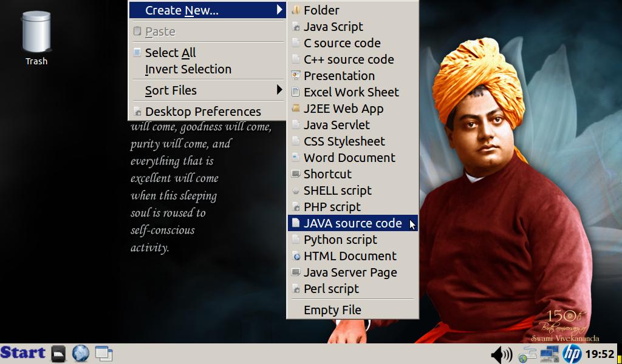
Task: Create a new Presentation
Action: 352,76
